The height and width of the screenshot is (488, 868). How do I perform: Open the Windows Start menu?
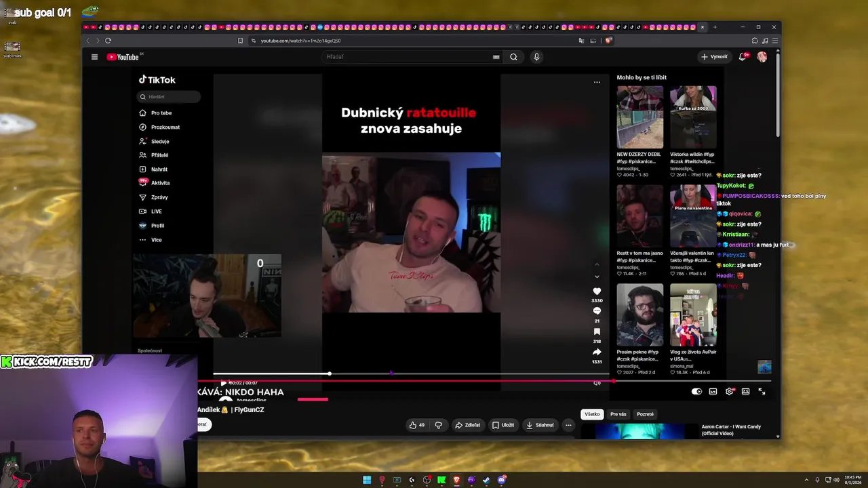click(x=367, y=480)
